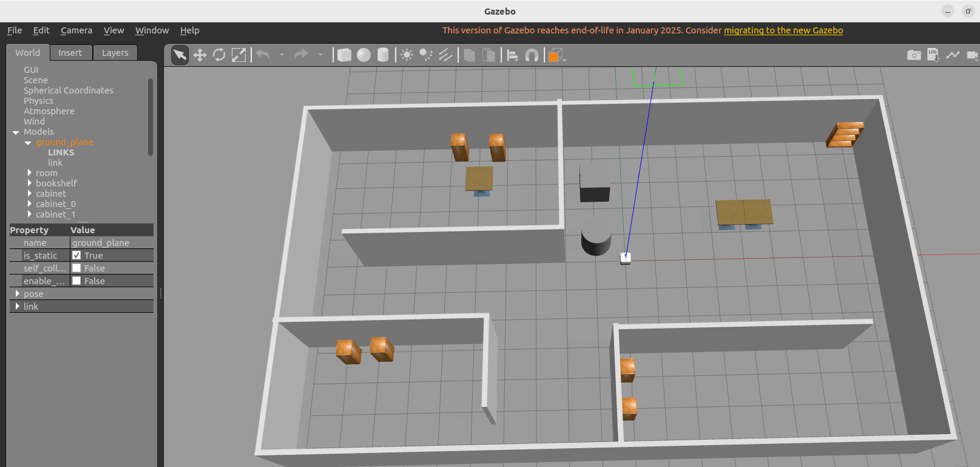Image resolution: width=980 pixels, height=467 pixels.
Task: Toggle the self_collide checkbox
Action: coord(76,268)
